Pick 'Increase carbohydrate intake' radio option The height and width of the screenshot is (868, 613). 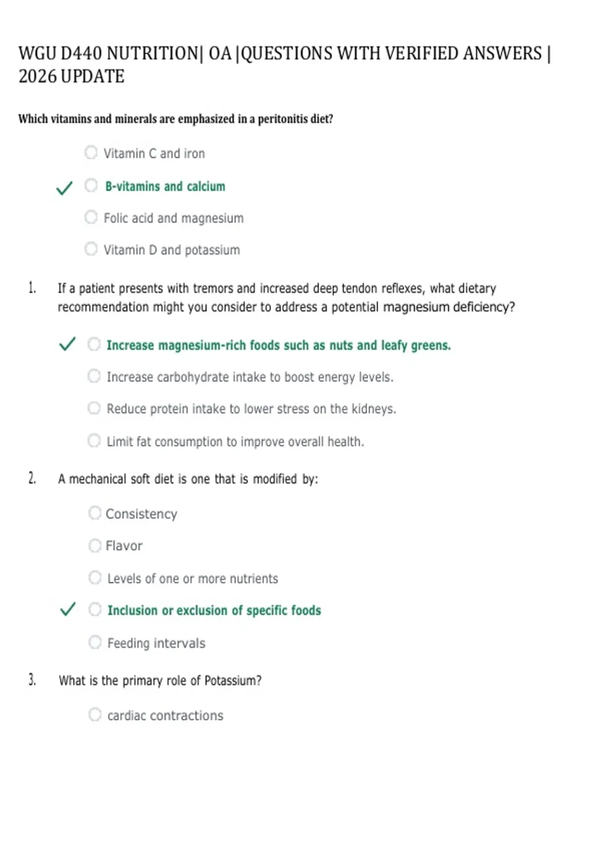point(94,376)
